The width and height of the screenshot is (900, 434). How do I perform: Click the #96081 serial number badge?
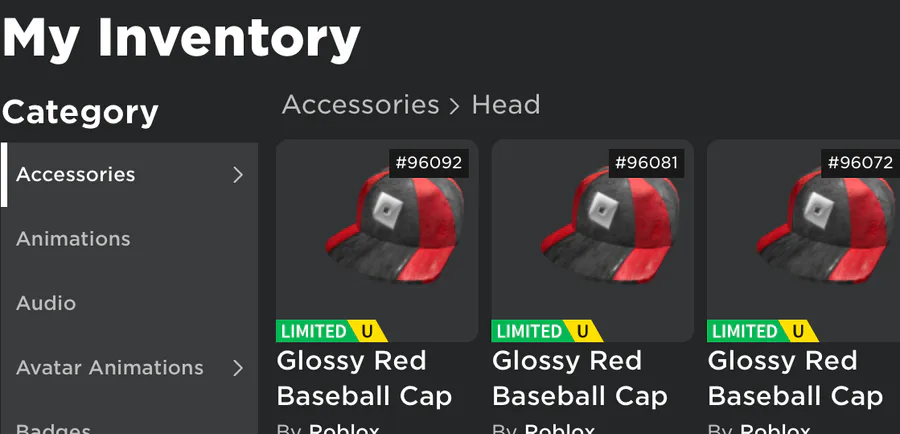coord(646,163)
